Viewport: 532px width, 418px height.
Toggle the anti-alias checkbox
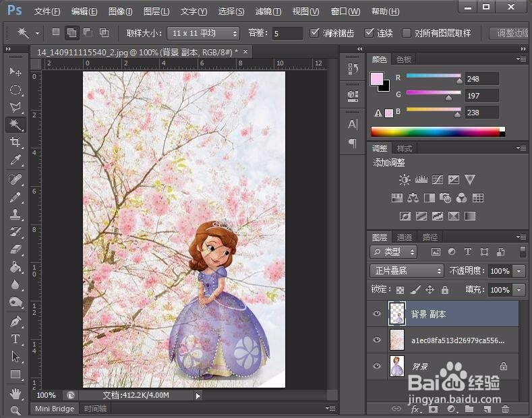(x=314, y=33)
